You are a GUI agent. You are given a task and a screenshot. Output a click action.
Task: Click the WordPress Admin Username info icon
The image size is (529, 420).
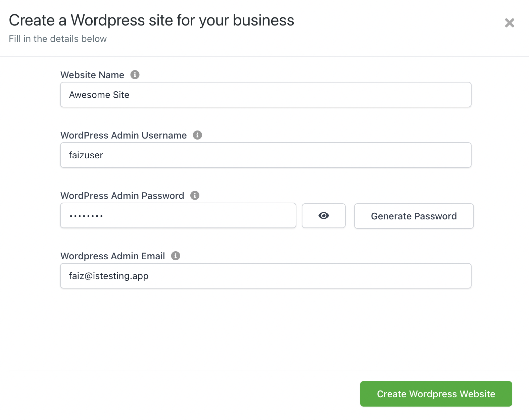197,135
